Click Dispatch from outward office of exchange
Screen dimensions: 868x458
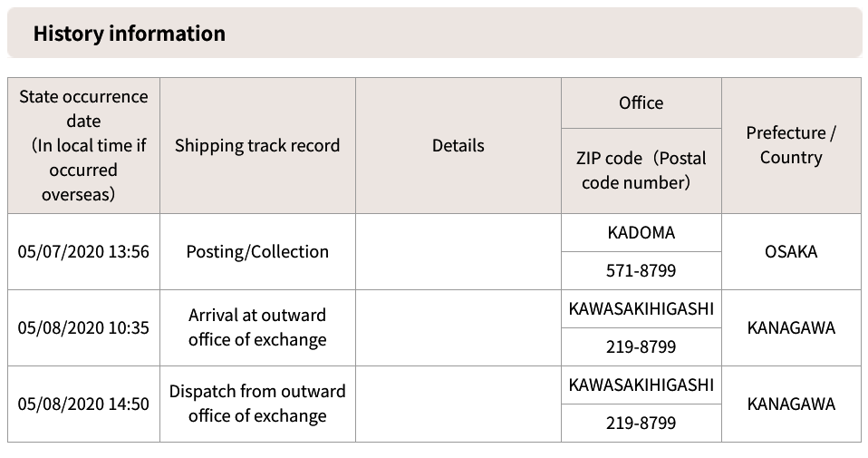(257, 404)
